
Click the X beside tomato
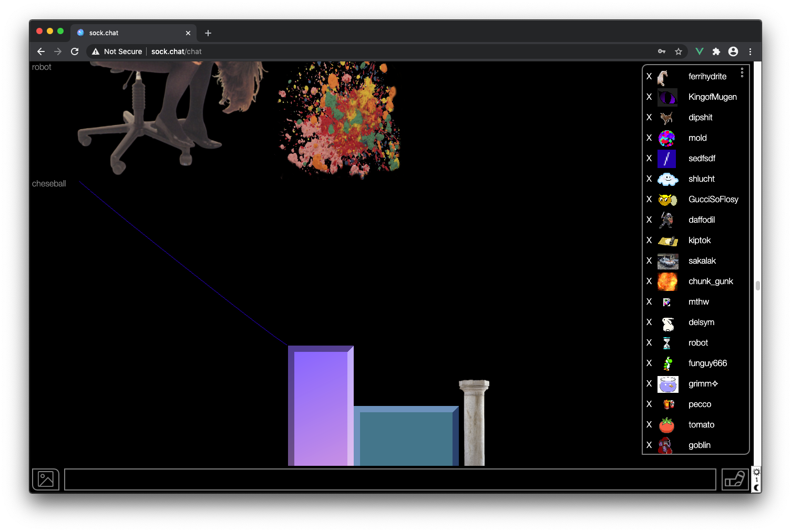click(x=649, y=425)
